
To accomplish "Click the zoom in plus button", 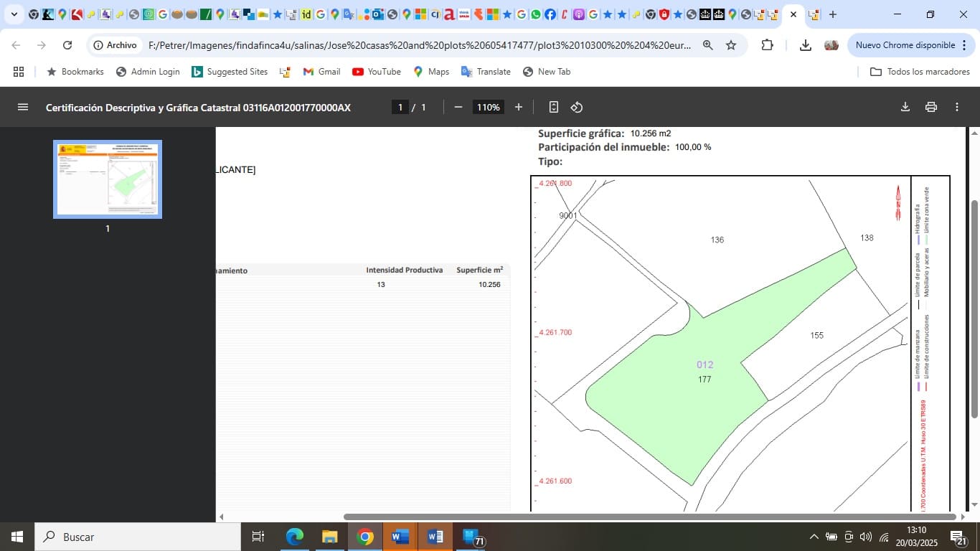I will (x=519, y=107).
